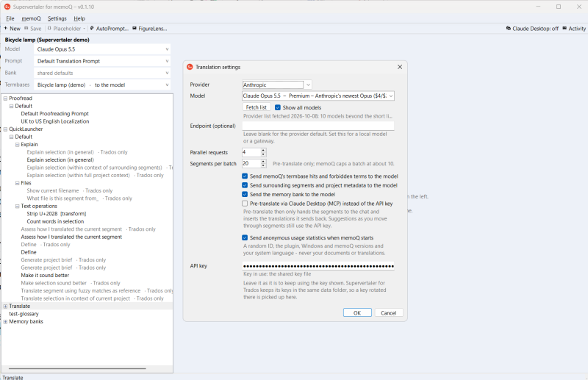Open FigureLens from the toolbar
This screenshot has height=380, width=588.
pos(150,29)
